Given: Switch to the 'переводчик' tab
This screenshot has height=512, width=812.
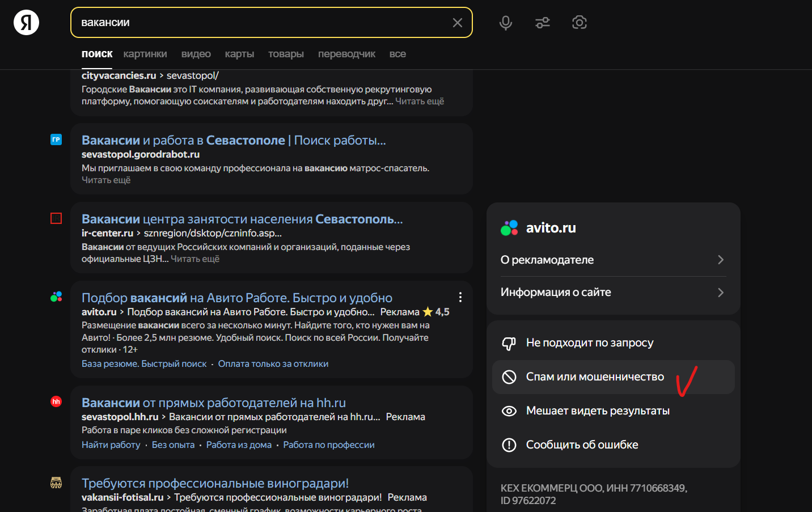Looking at the screenshot, I should tap(346, 54).
